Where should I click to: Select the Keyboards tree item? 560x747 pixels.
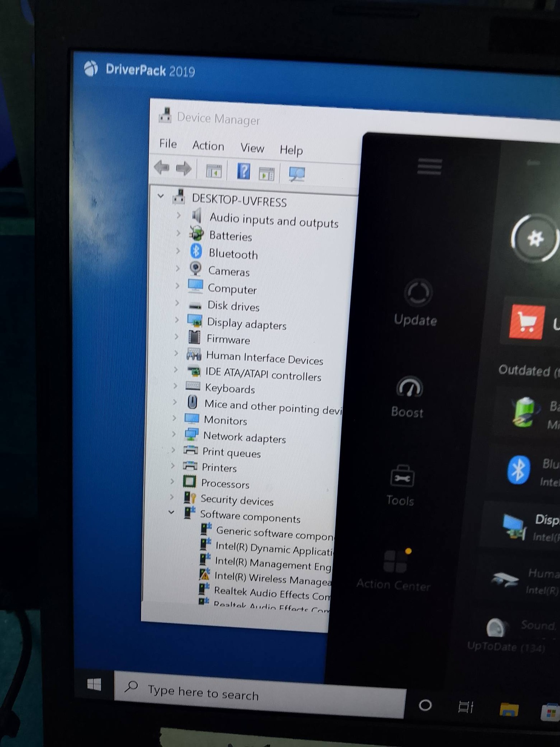coord(230,388)
